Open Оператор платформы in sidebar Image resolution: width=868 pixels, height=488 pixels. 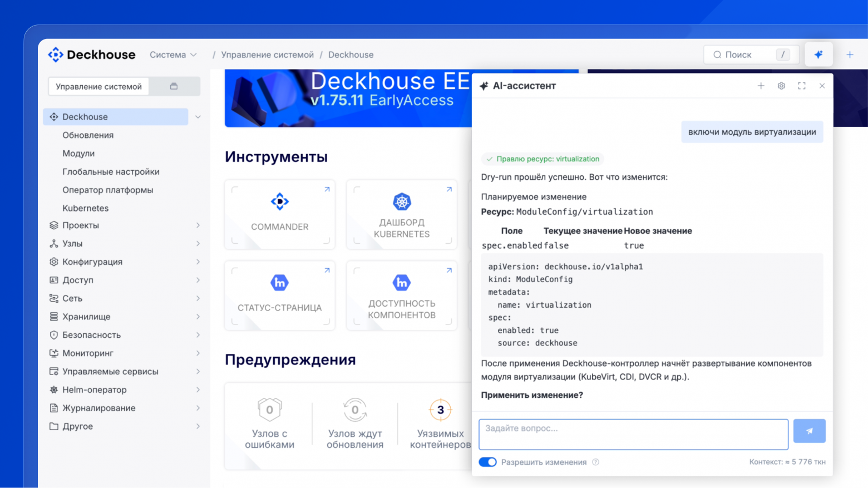tap(108, 190)
